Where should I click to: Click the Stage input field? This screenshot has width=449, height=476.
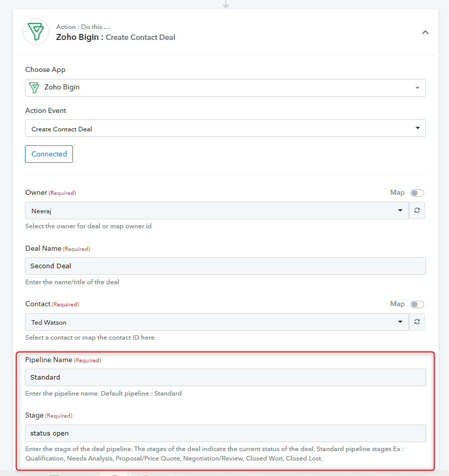click(225, 433)
